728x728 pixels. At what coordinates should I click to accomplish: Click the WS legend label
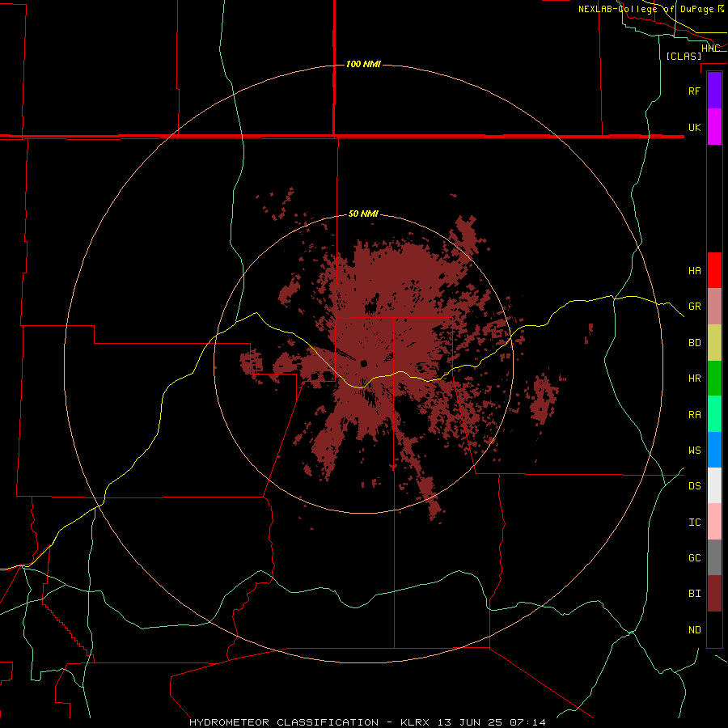694,451
